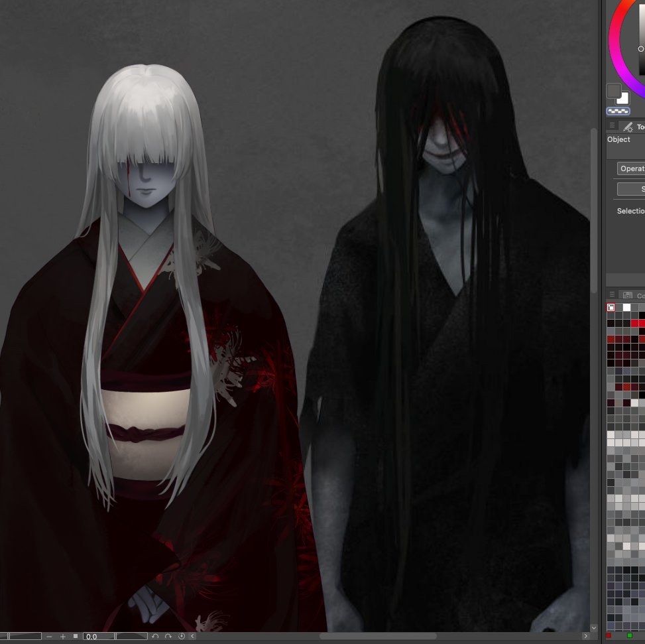645x644 pixels.
Task: Pick the red-outlined first color set swatch
Action: point(611,307)
